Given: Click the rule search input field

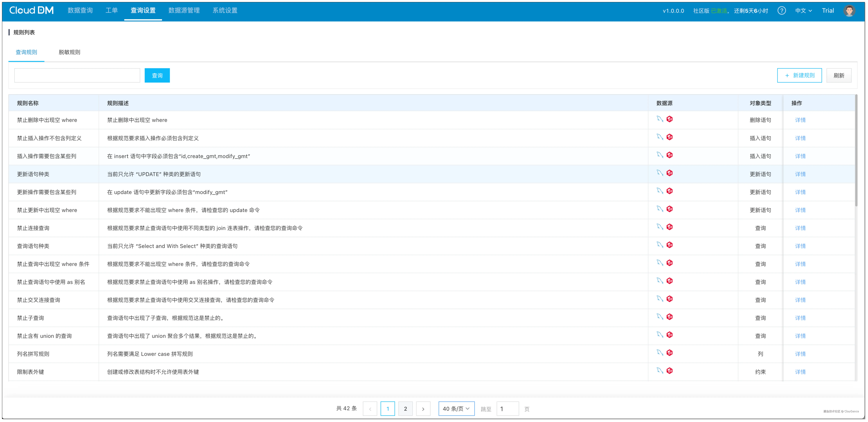Looking at the screenshot, I should pyautogui.click(x=77, y=75).
